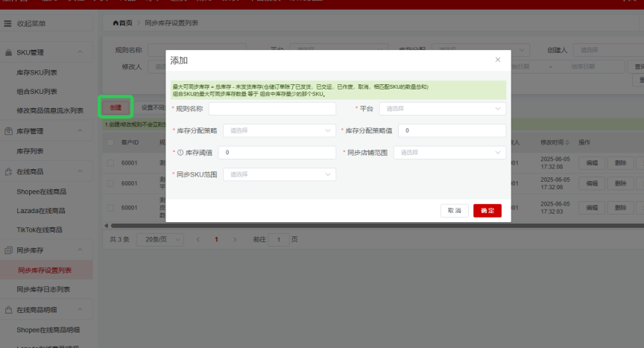
Task: Click the 收起菜单 hamburger icon
Action: point(9,24)
